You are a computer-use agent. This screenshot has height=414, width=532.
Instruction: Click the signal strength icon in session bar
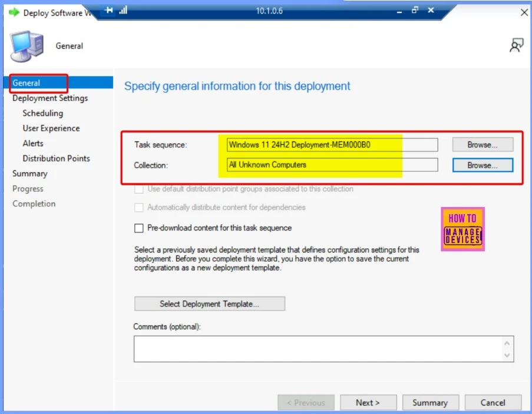coord(123,10)
